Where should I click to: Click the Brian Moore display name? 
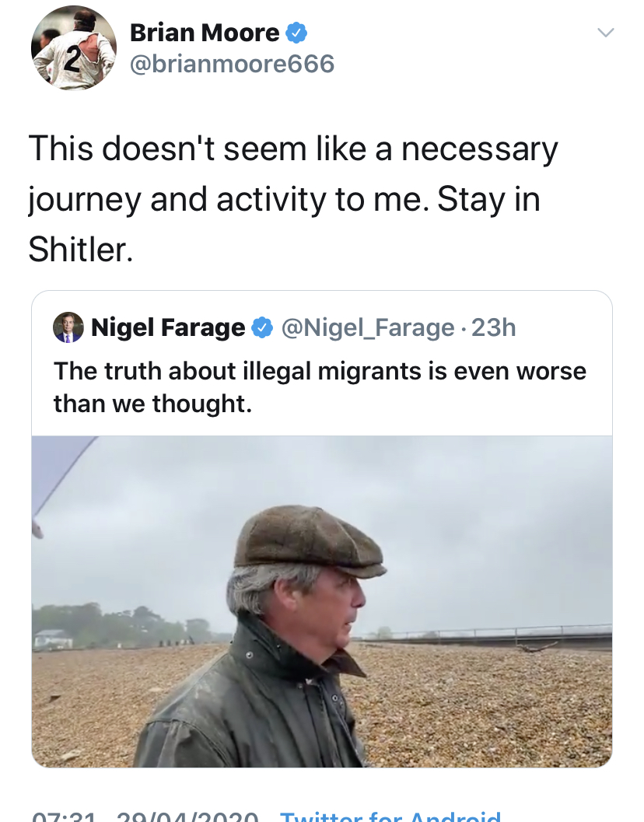click(x=204, y=33)
